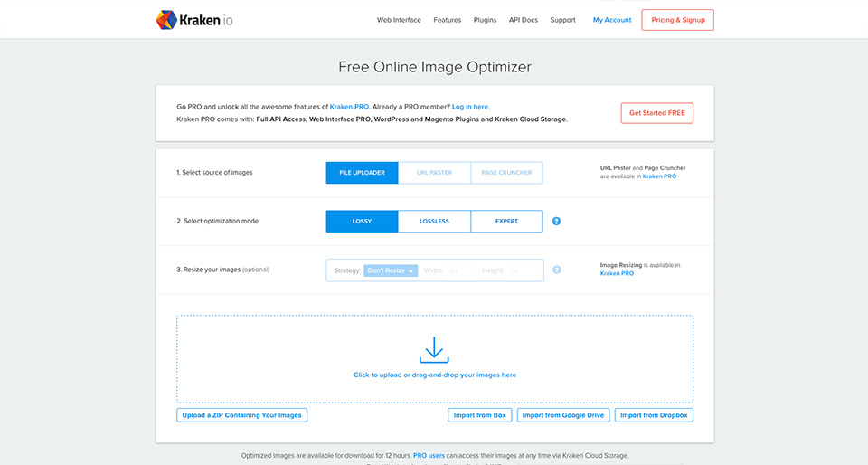Click the '3. Resize your images' label
The image size is (868, 465).
click(x=223, y=270)
